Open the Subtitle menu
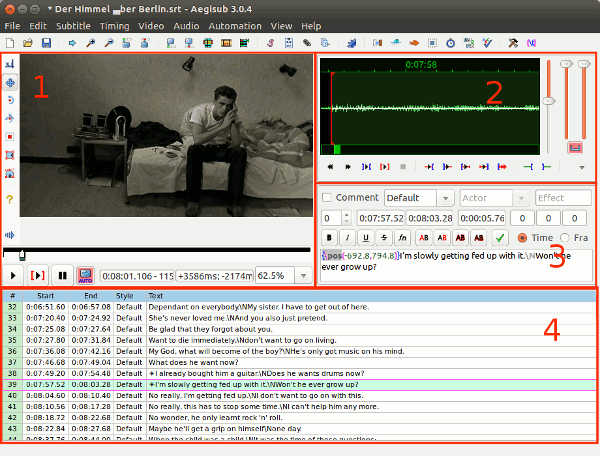The height and width of the screenshot is (456, 600). point(72,25)
